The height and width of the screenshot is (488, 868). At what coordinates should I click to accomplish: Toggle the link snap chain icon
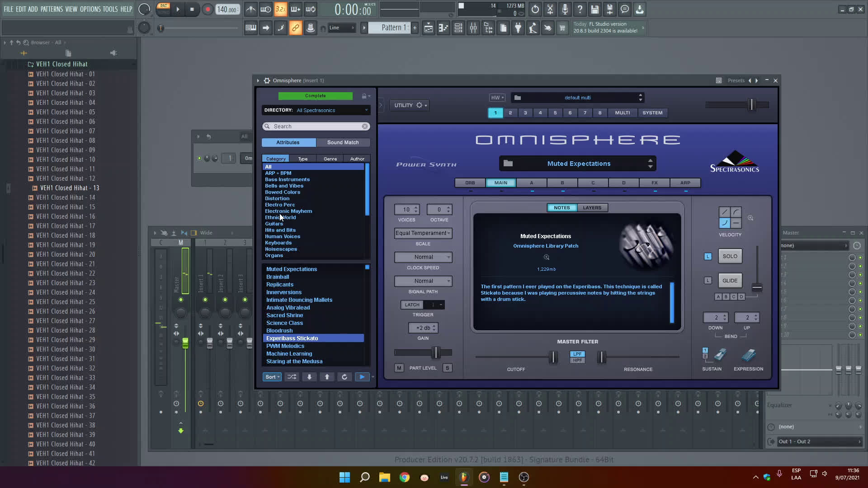click(296, 28)
